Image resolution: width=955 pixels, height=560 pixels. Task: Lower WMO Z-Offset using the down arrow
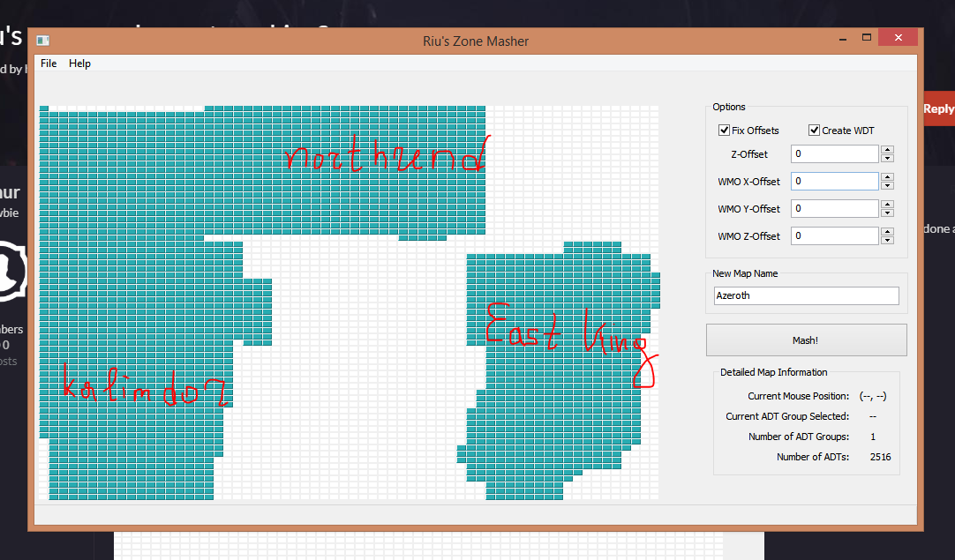(888, 241)
